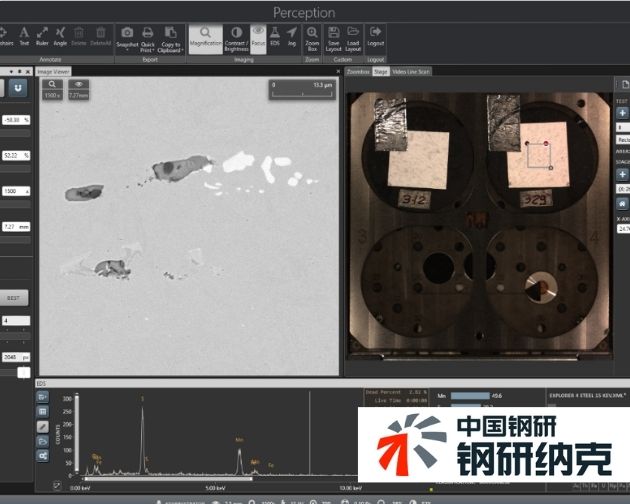Close the Image Viewer panel
Image resolution: width=630 pixels, height=504 pixels.
click(338, 72)
